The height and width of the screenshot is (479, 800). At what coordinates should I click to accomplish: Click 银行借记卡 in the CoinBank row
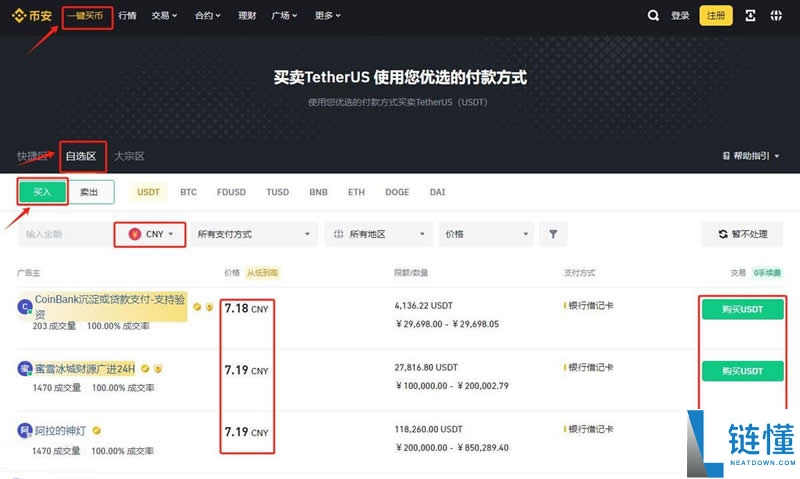point(590,306)
